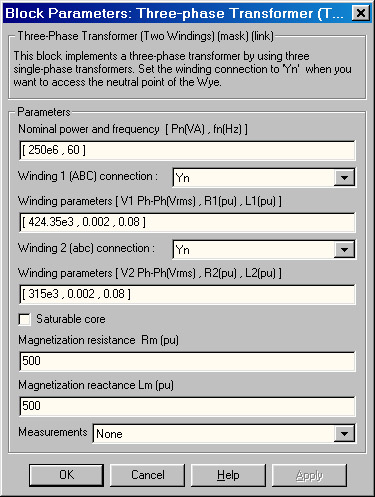
Task: Click the Three-Phase Transformer mask description text
Action: tap(182, 69)
